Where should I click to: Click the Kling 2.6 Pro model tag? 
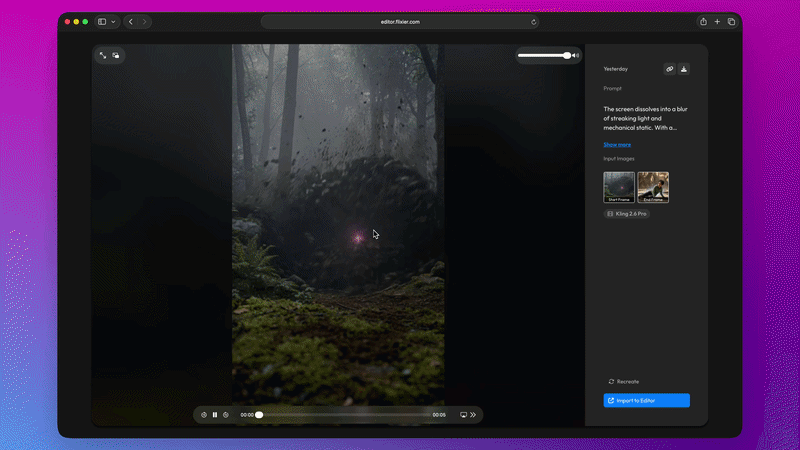(627, 214)
